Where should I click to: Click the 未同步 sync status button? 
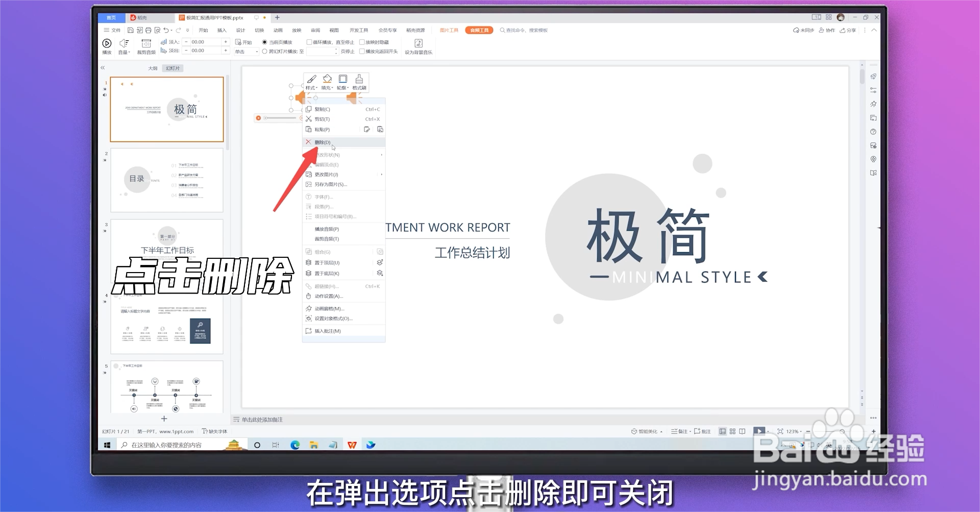(803, 30)
